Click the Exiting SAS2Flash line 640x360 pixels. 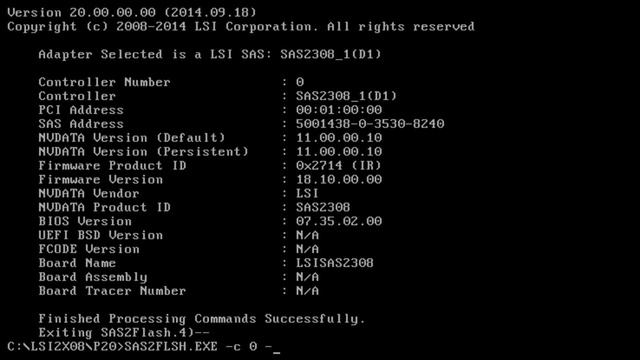click(124, 333)
